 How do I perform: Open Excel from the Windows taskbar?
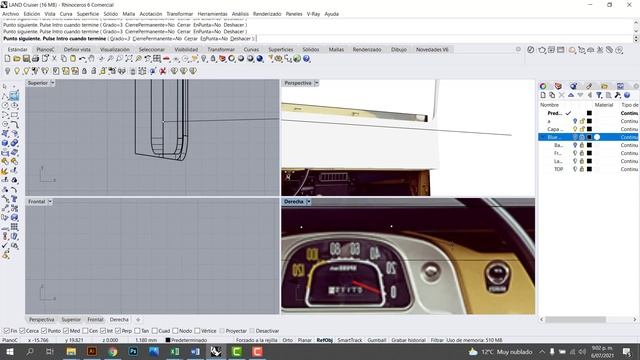(x=175, y=351)
